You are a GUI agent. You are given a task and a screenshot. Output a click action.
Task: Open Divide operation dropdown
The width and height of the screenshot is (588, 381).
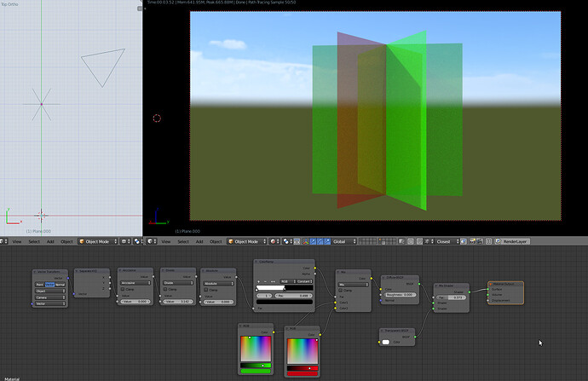tap(178, 283)
